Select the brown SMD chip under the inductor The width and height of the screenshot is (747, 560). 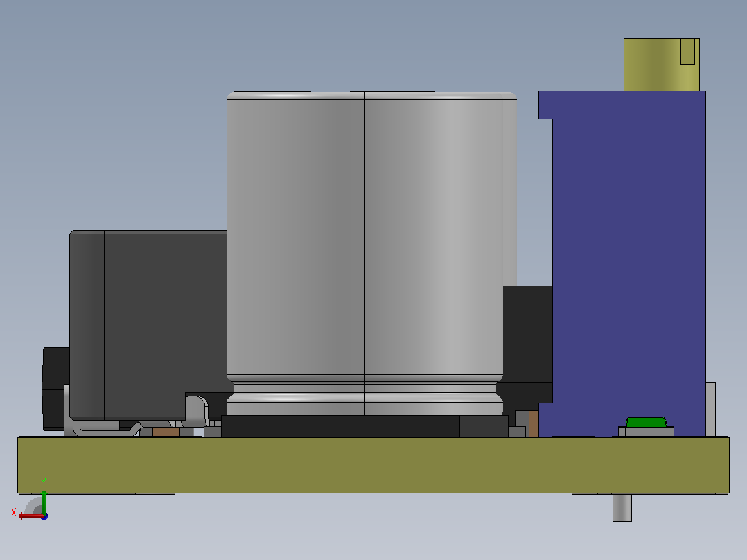tap(166, 432)
